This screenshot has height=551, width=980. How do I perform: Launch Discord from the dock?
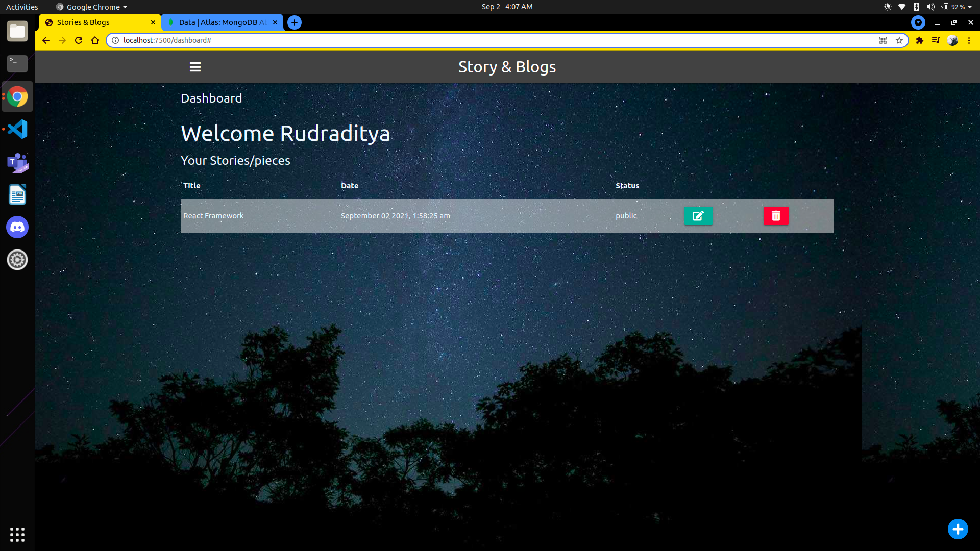(17, 227)
